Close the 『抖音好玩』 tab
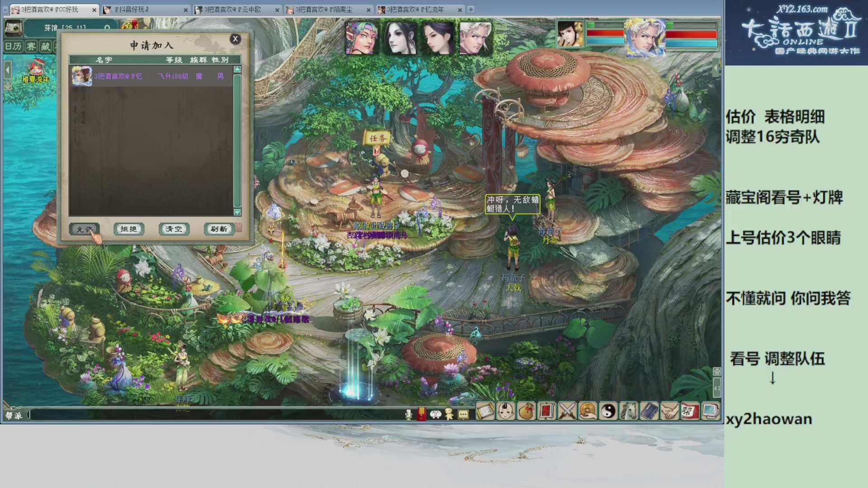The image size is (868, 488). (186, 9)
